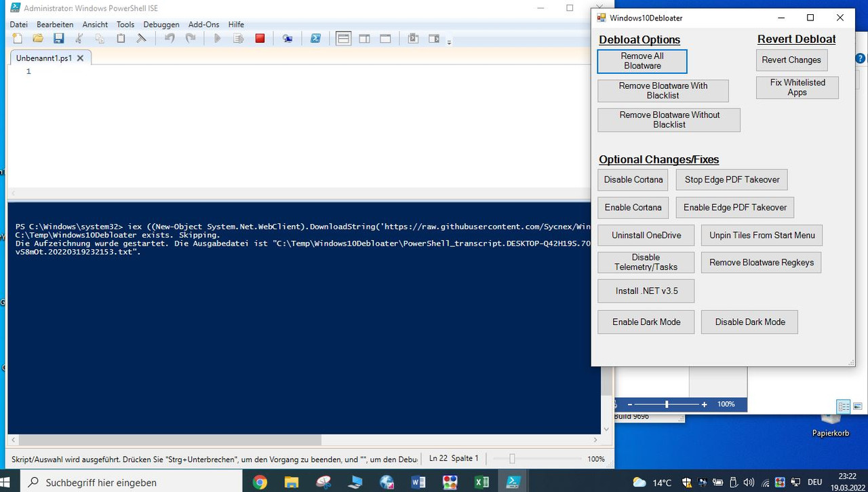Viewport: 868px width, 492px height.
Task: Click plus zoom button in background window
Action: [704, 404]
